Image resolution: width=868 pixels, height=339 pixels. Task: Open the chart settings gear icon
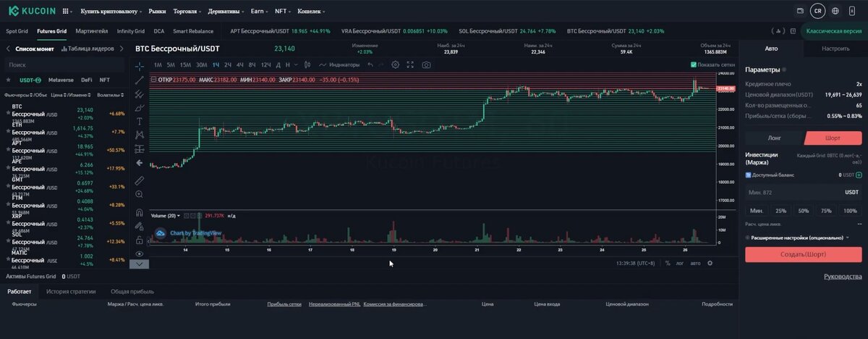396,64
